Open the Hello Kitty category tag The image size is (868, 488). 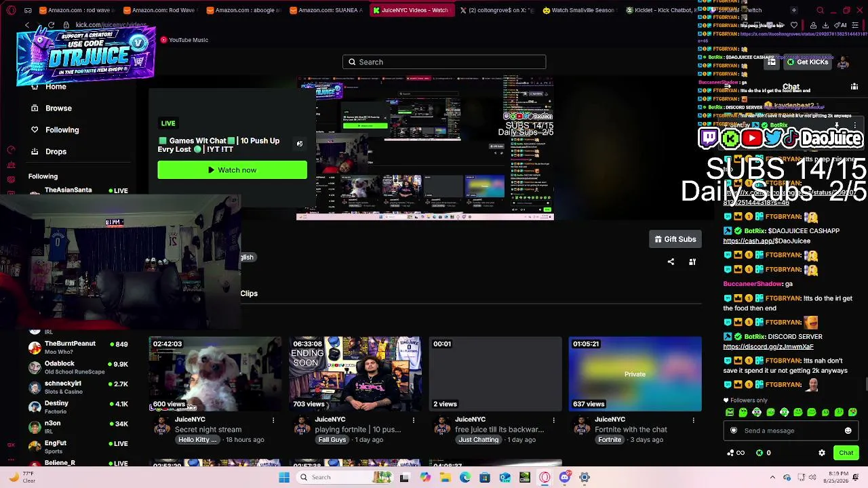click(197, 440)
